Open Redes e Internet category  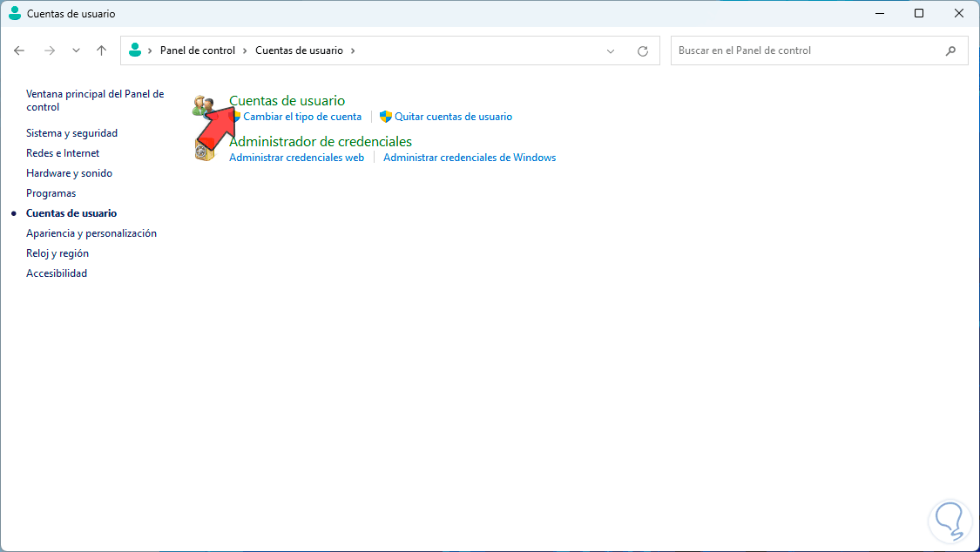click(63, 153)
